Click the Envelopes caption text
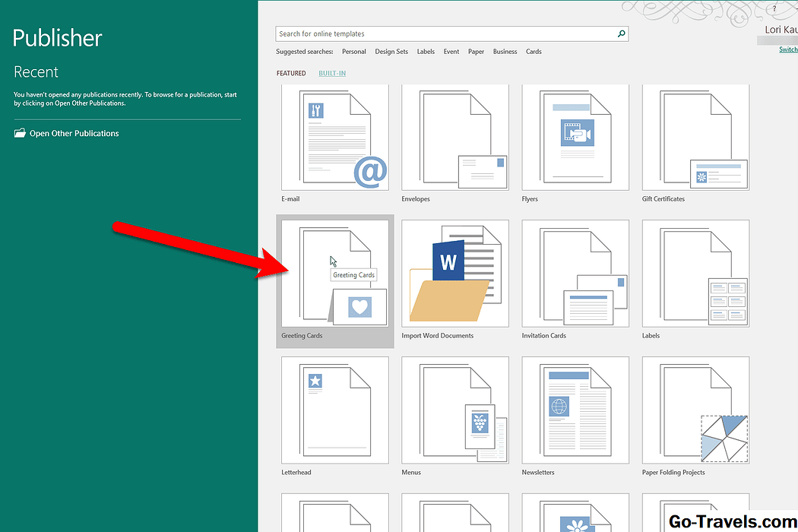 tap(416, 199)
